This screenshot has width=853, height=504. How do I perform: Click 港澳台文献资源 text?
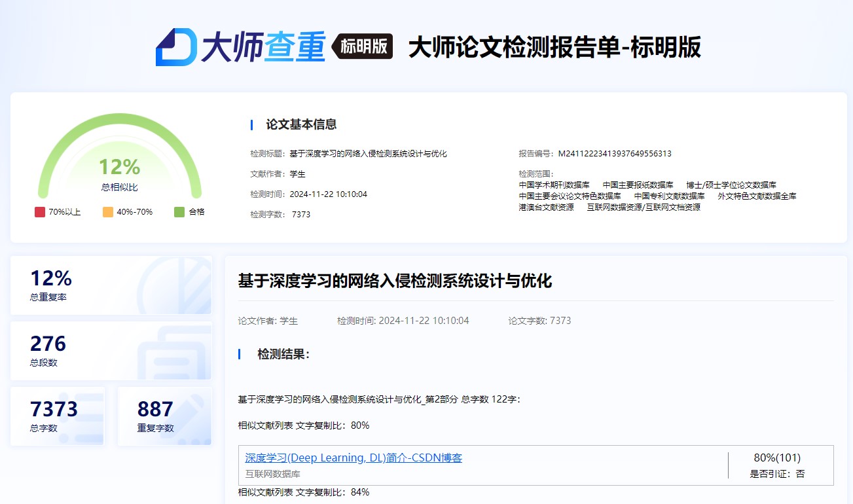pos(547,207)
